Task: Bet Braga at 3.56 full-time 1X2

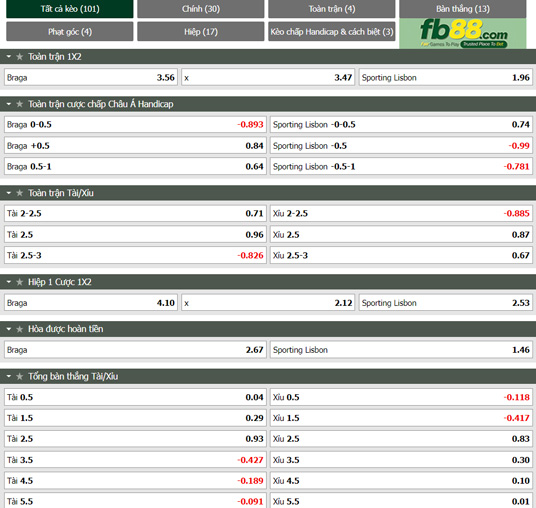Action: (x=91, y=78)
